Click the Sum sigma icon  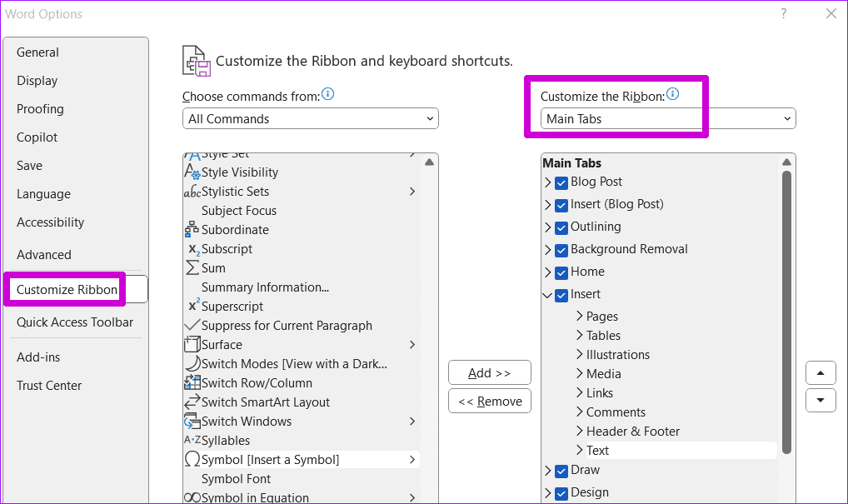tap(192, 268)
